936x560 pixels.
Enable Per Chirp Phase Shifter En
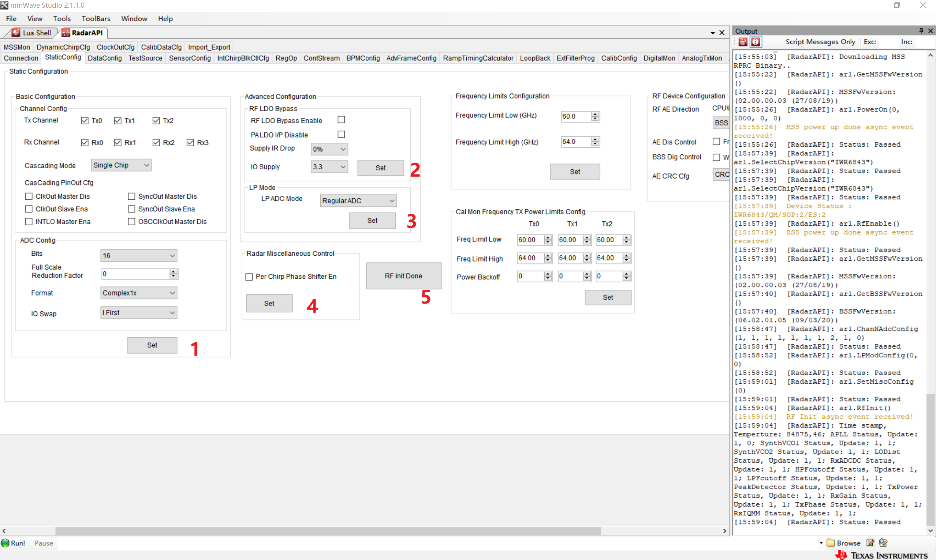tap(249, 277)
